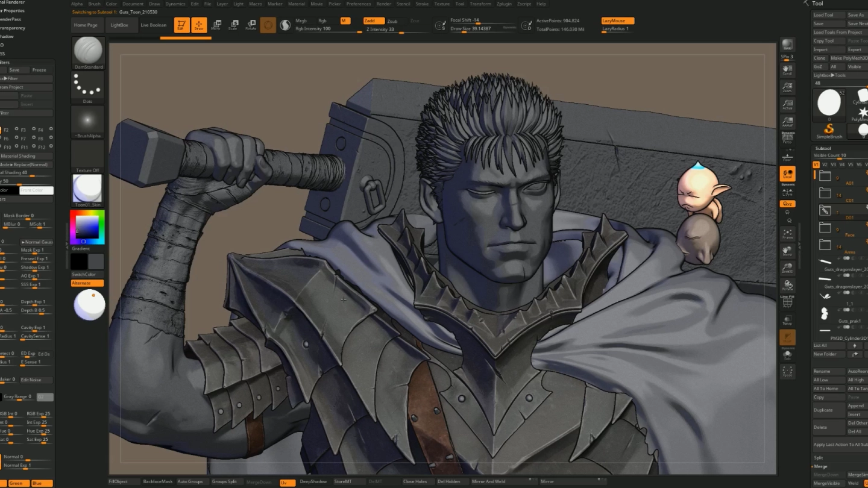Viewport: 868px width, 488px height.
Task: Click the SwitchColor button
Action: tap(87, 274)
